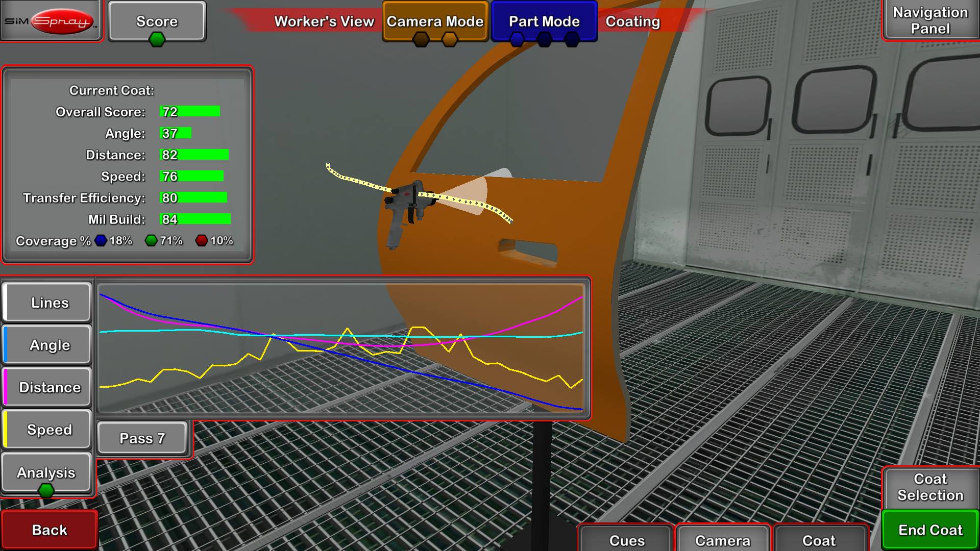980x551 pixels.
Task: Toggle the Angle graph line
Action: 47,345
